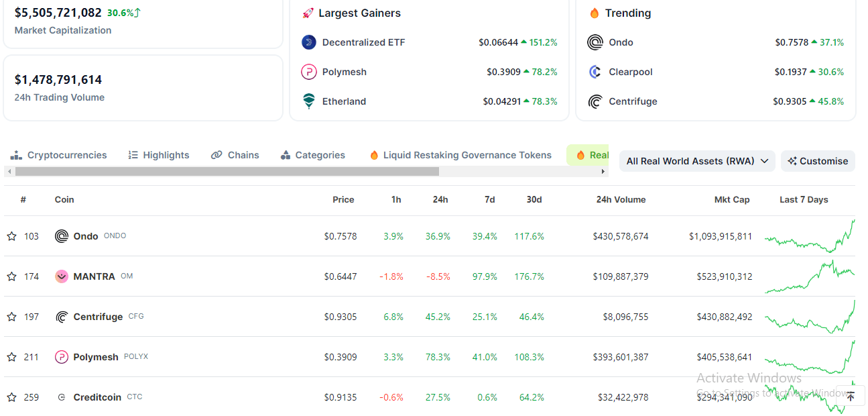Viewport: 868px width, 416px height.
Task: Click the Customise button
Action: 818,161
